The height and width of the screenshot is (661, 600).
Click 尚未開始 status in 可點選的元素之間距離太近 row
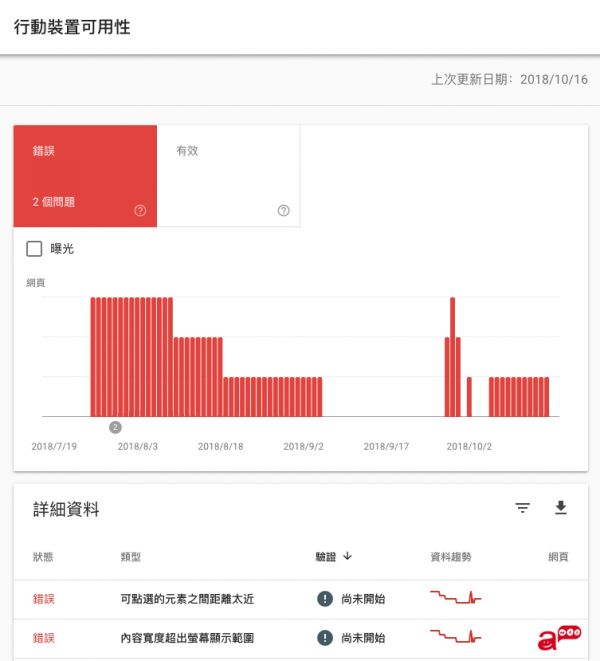(363, 599)
